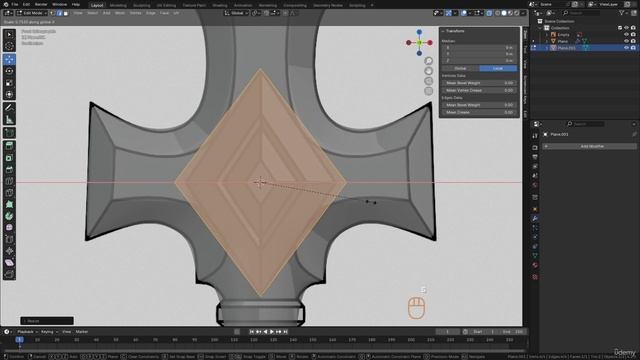Open the Window menu

pyautogui.click(x=59, y=4)
